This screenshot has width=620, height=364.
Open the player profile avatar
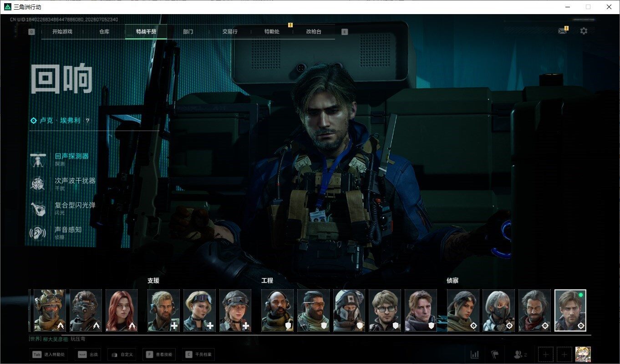pos(583,354)
